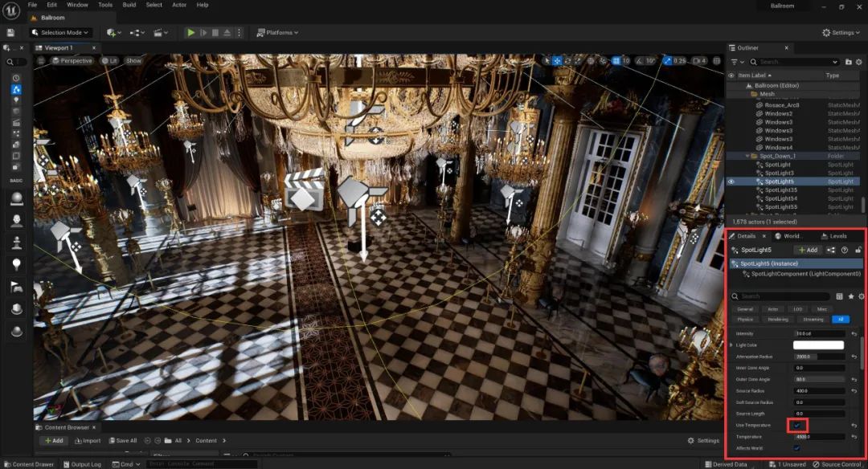Viewport: 868px width, 469px height.
Task: Click the Add button in Details panel
Action: pyautogui.click(x=807, y=250)
